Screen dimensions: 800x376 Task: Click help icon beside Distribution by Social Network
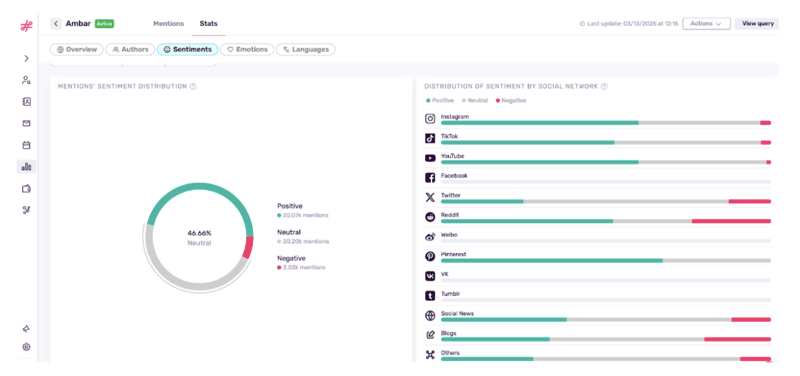[604, 87]
